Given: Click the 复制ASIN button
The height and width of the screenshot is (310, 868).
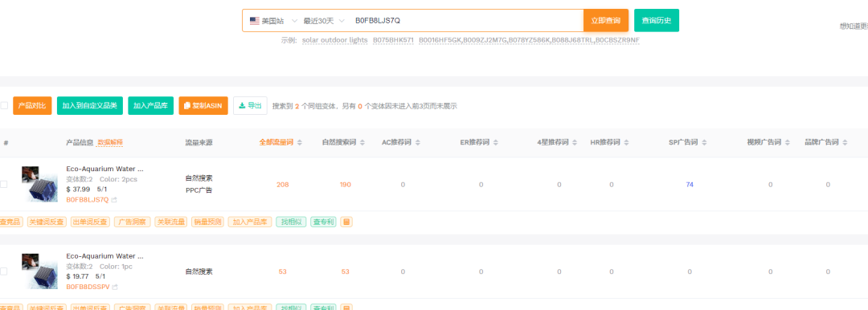Looking at the screenshot, I should tap(203, 105).
